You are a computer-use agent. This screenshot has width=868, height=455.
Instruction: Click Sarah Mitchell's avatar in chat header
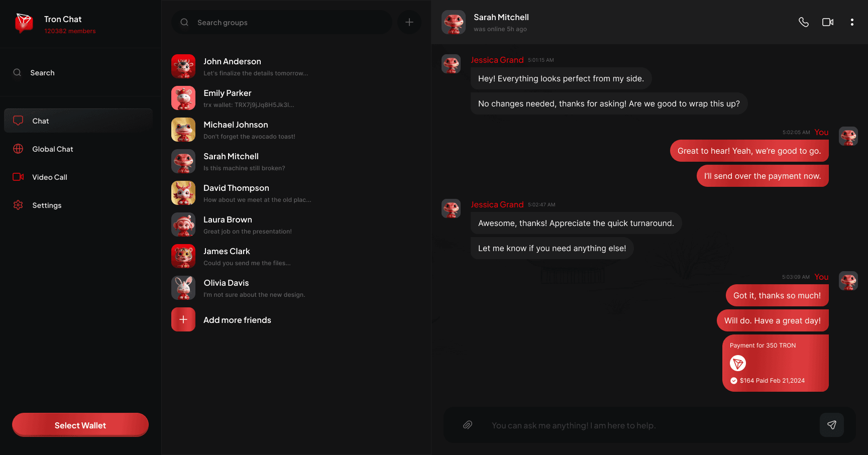454,22
